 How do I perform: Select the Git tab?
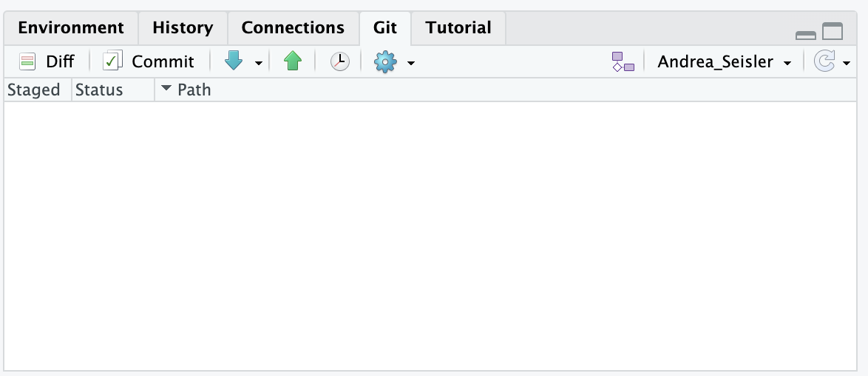tap(385, 28)
